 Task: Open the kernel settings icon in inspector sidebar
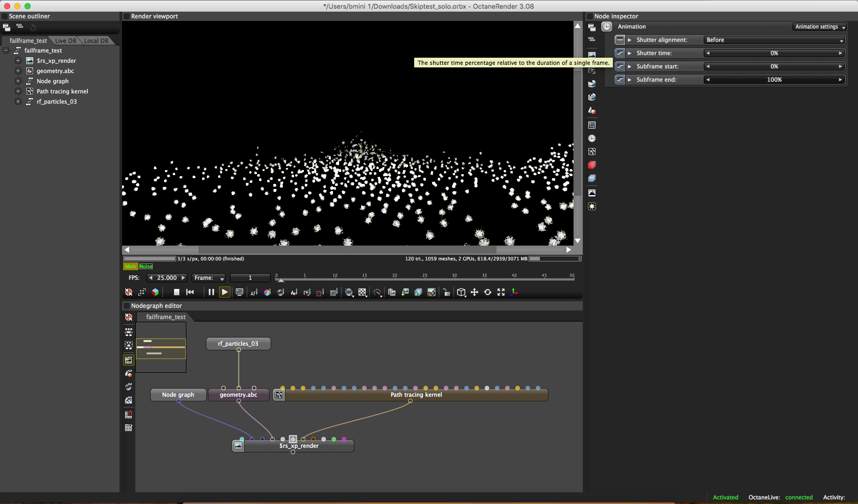592,152
